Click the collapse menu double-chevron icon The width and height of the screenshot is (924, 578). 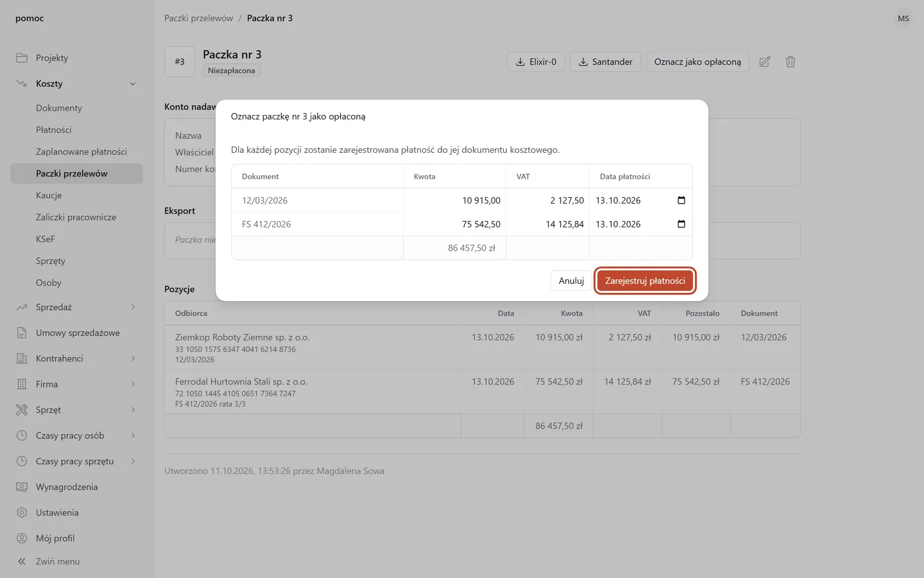[x=22, y=561]
